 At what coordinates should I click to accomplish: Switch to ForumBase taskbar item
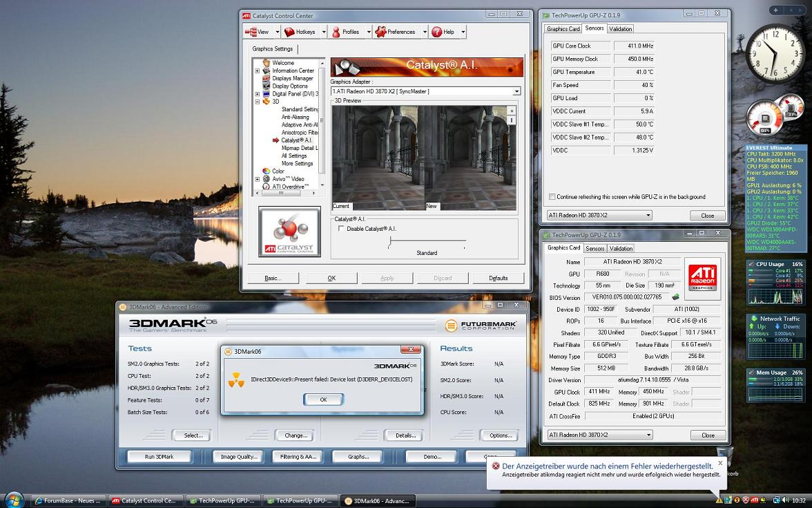pos(68,500)
